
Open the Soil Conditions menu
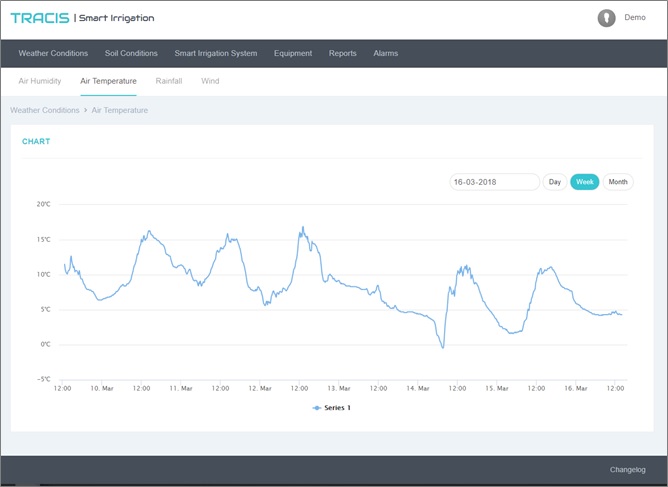pos(131,53)
